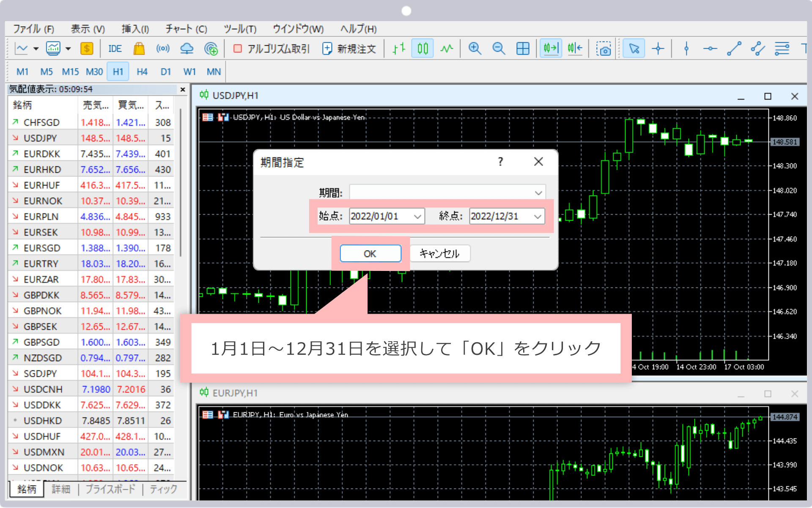This screenshot has width=812, height=508.
Task: Open trading Signals with the broadcast icon
Action: click(163, 48)
